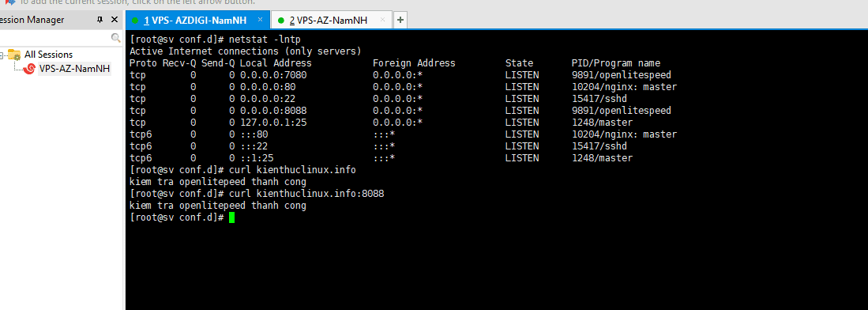Screen dimensions: 868x310
Task: Click '15417/sshd' in the 0.0.0.0:22 row
Action: tap(599, 99)
